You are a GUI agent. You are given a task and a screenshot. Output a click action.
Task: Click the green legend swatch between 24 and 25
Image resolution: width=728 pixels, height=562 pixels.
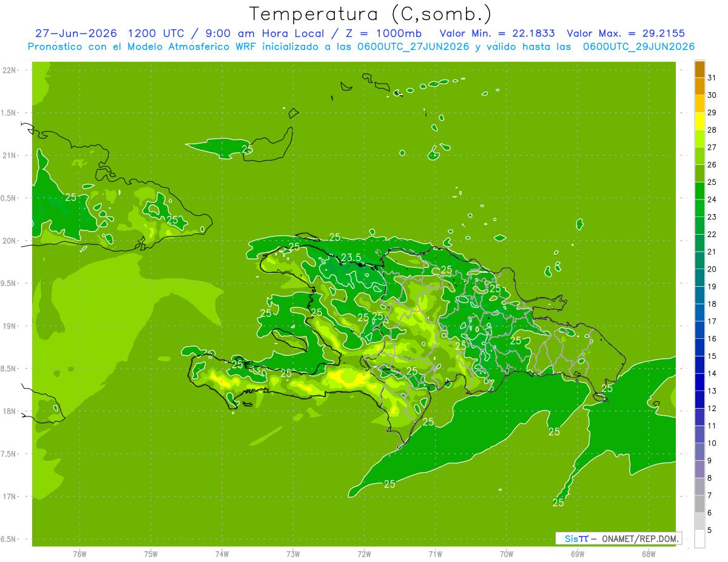[699, 191]
